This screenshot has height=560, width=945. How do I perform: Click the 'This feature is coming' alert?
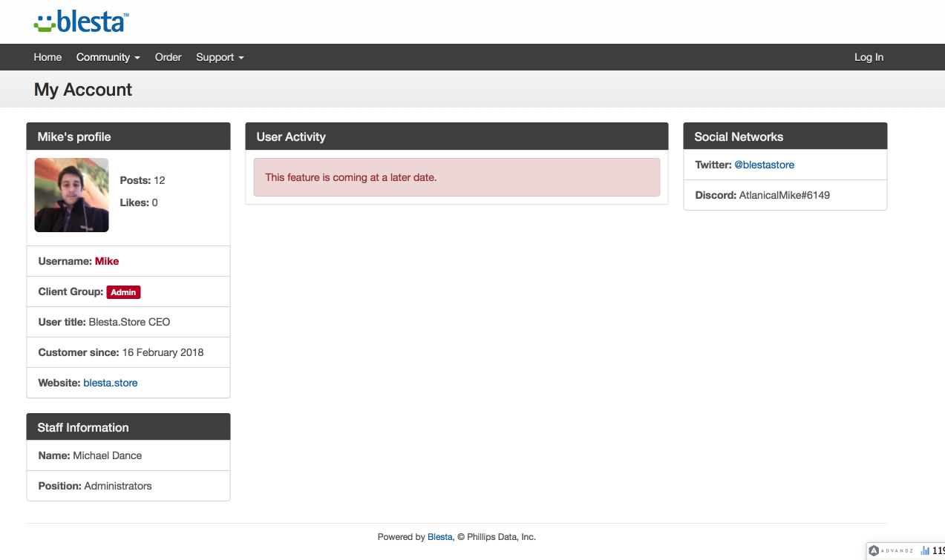(457, 177)
